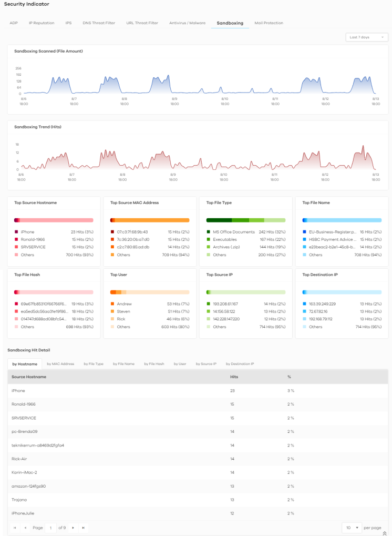
Task: Show hit detail by Destination IP
Action: point(240,363)
